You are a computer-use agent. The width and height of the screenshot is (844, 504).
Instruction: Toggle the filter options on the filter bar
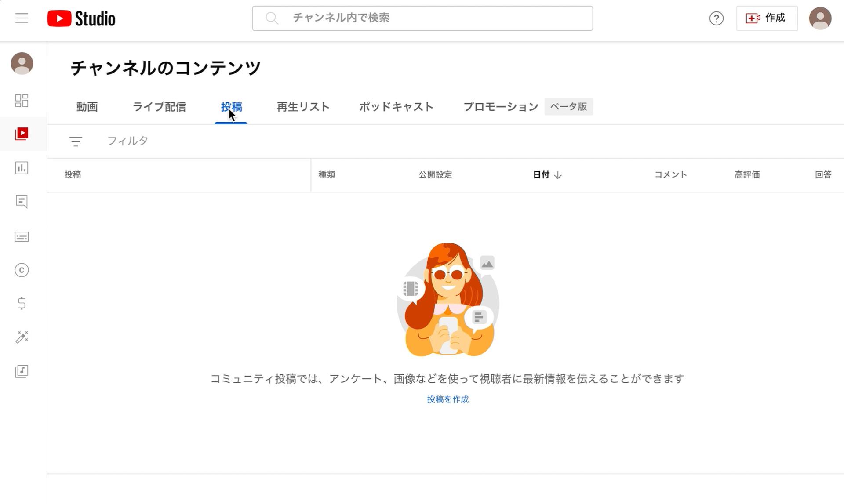pos(76,141)
